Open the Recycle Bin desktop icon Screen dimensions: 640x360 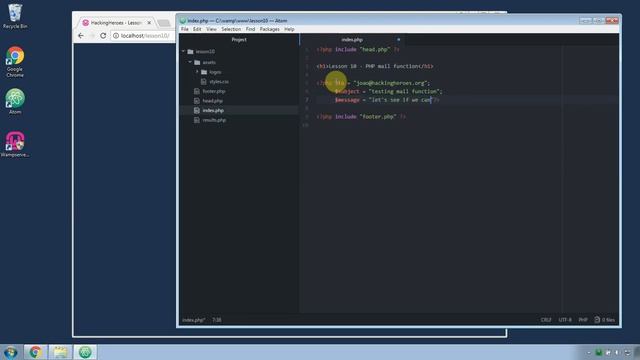[x=15, y=16]
